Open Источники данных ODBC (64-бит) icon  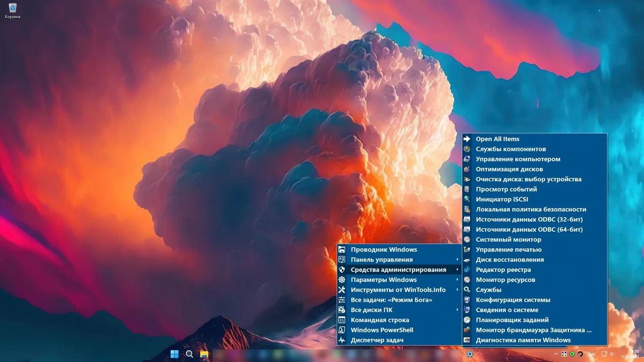point(467,230)
